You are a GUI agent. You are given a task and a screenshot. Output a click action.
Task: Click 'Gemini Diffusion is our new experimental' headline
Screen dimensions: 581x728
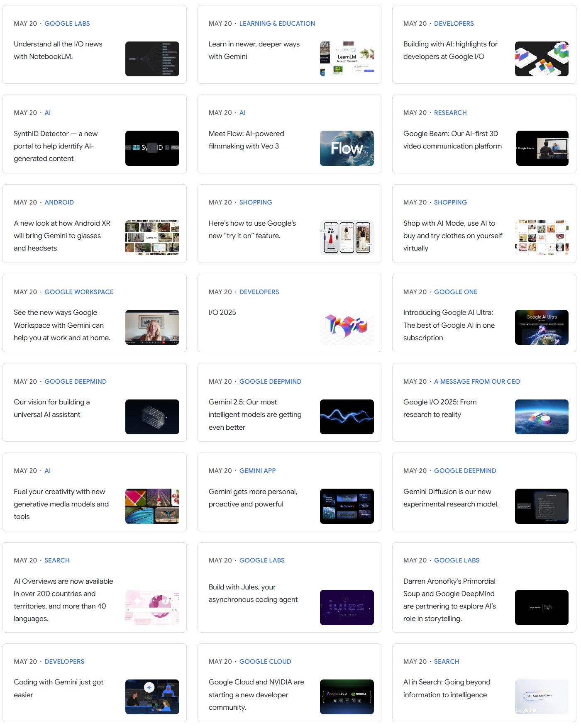coord(451,498)
